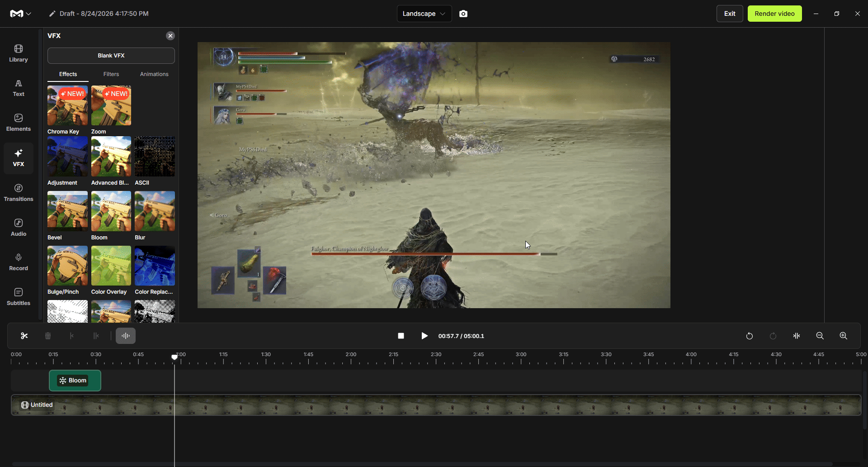Expand the Landscape aspect dropdown

click(424, 14)
